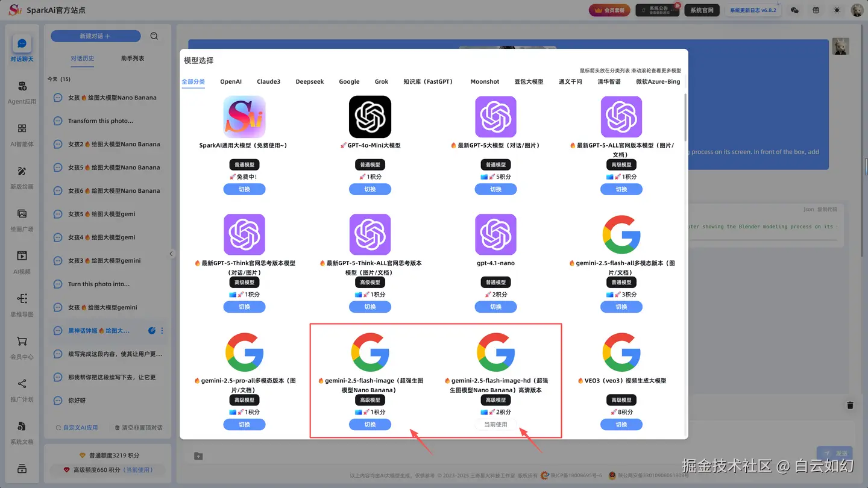Click the WeChat icon in top bar

click(x=794, y=10)
